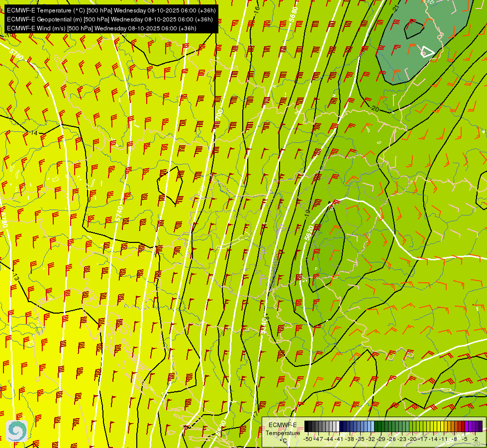This screenshot has height=448, width=487.
Task: Click the -44 legend tick label
Action: pos(329,440)
